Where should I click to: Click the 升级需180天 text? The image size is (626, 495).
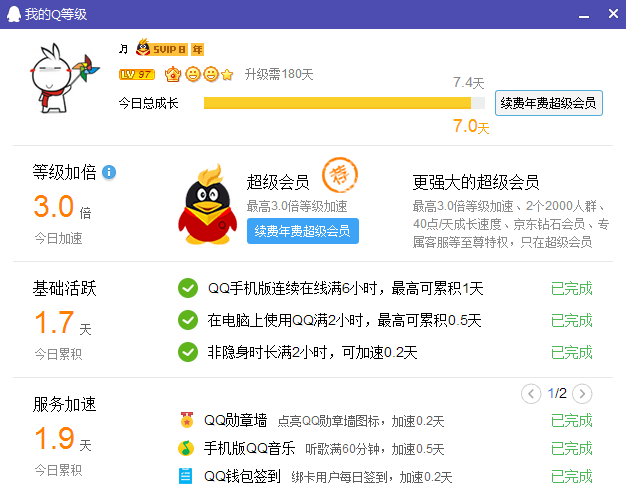click(279, 74)
